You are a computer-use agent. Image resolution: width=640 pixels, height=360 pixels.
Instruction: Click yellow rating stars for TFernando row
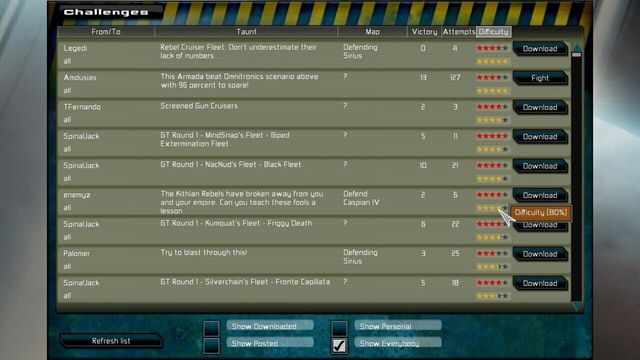492,120
